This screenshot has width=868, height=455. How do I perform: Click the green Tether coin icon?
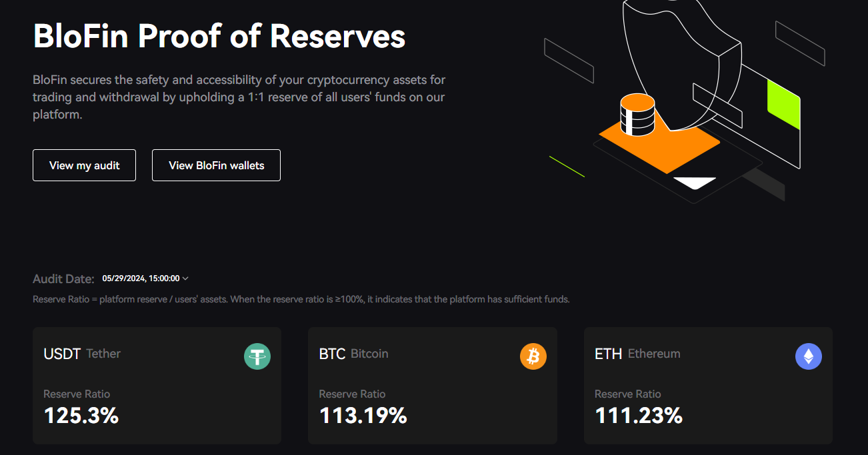tap(257, 357)
